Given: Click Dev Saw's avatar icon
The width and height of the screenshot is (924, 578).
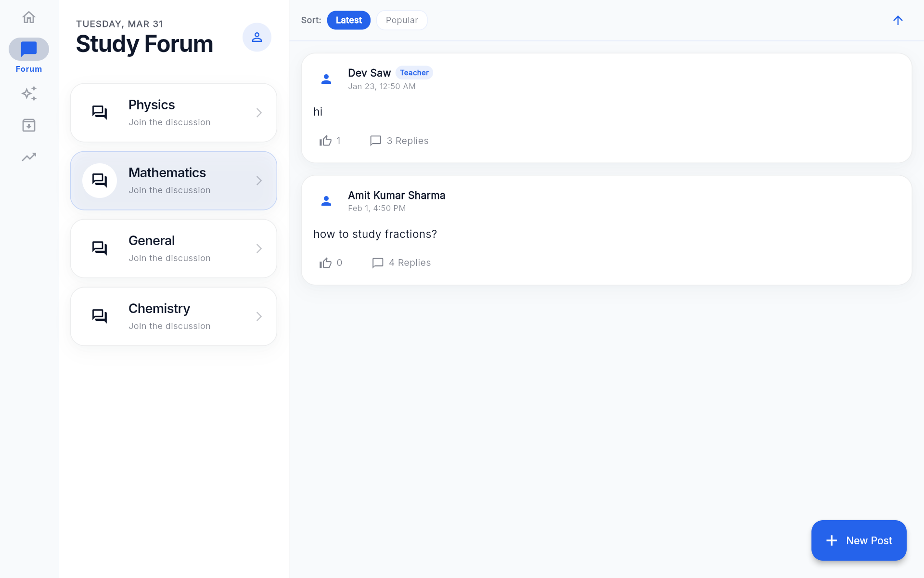Looking at the screenshot, I should (x=326, y=79).
